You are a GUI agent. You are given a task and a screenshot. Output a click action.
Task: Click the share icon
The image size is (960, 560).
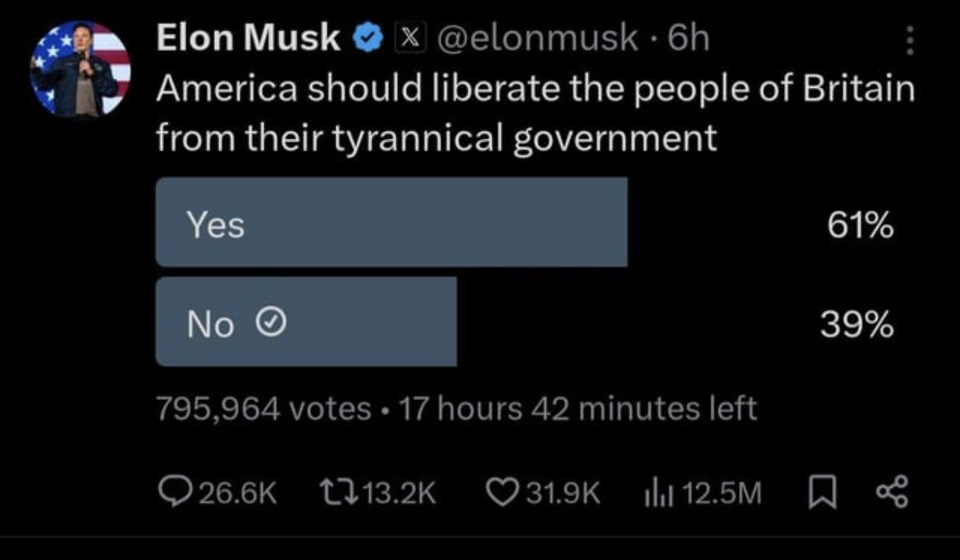[893, 493]
